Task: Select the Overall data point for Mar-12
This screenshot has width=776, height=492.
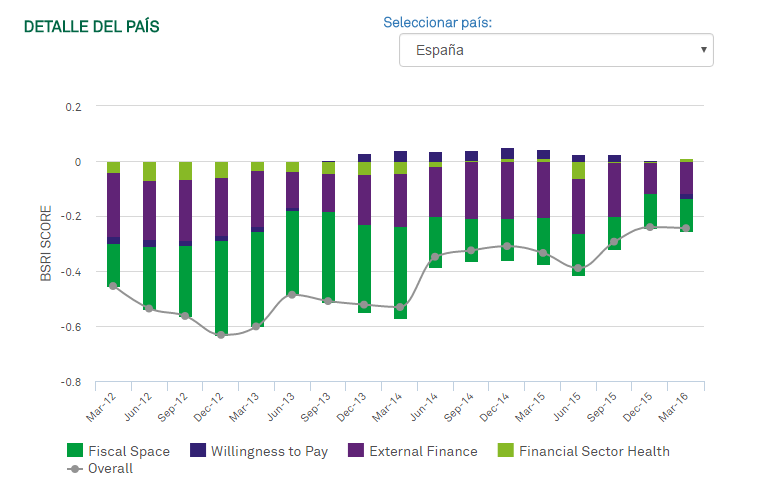Action: pyautogui.click(x=113, y=286)
